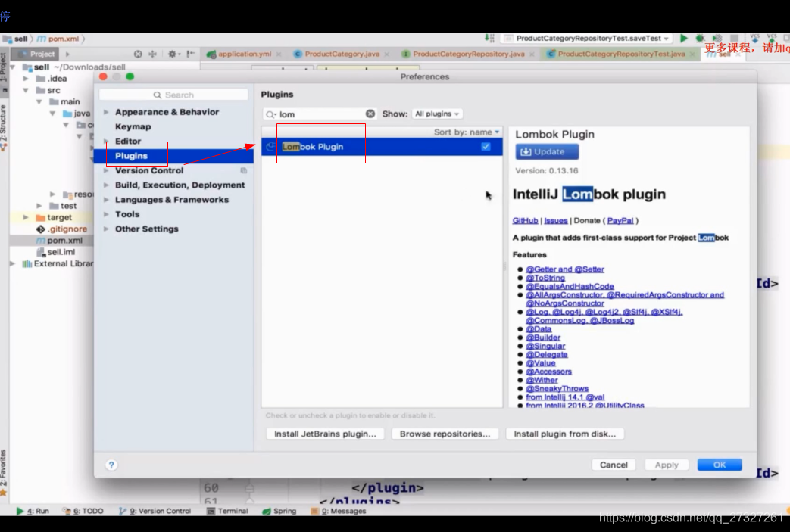790x532 pixels.
Task: Open the 6: TODO tool window
Action: tap(83, 511)
